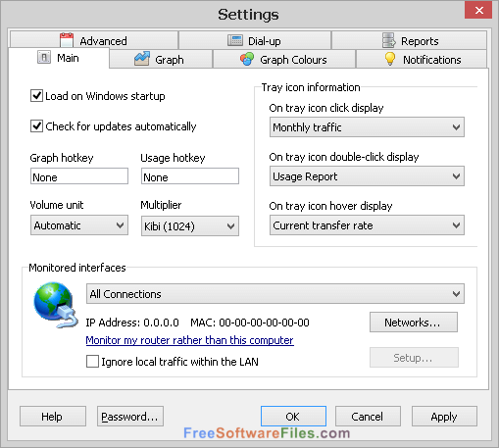Image resolution: width=499 pixels, height=448 pixels.
Task: Open the Volume unit dropdown
Action: [79, 225]
